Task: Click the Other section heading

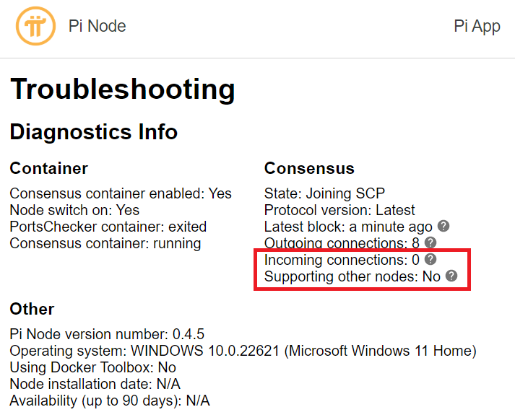Action: pyautogui.click(x=32, y=309)
